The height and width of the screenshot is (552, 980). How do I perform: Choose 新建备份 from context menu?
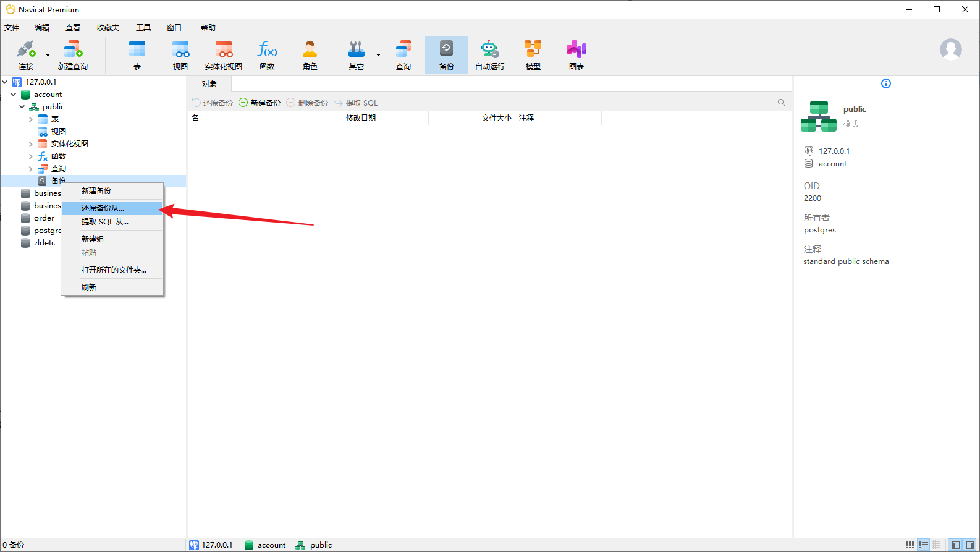(112, 190)
